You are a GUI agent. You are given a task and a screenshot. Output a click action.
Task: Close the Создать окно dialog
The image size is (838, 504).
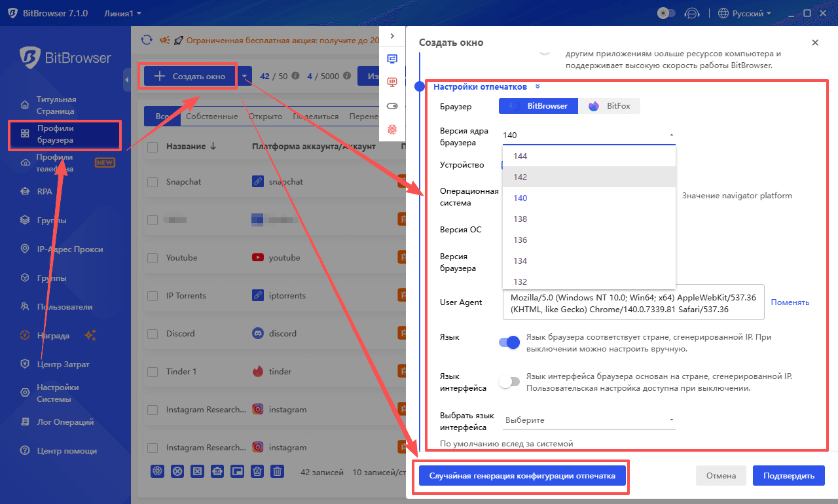pyautogui.click(x=815, y=43)
